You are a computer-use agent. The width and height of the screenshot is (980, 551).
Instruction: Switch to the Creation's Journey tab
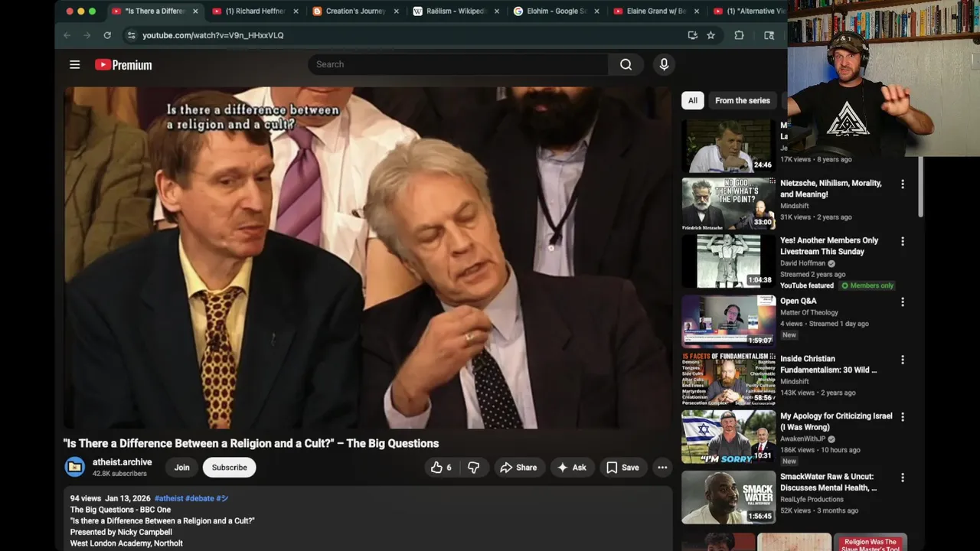click(x=355, y=11)
